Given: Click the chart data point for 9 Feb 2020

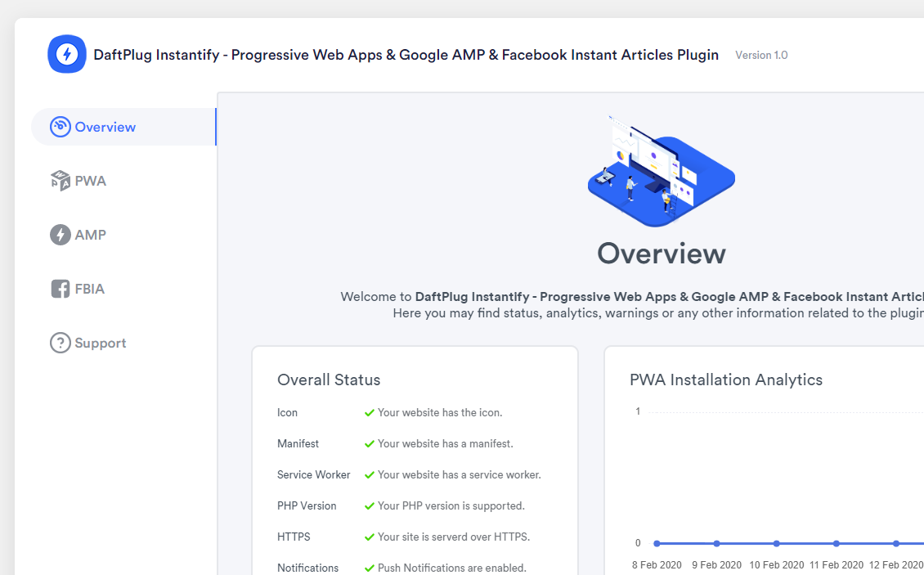Looking at the screenshot, I should (716, 543).
